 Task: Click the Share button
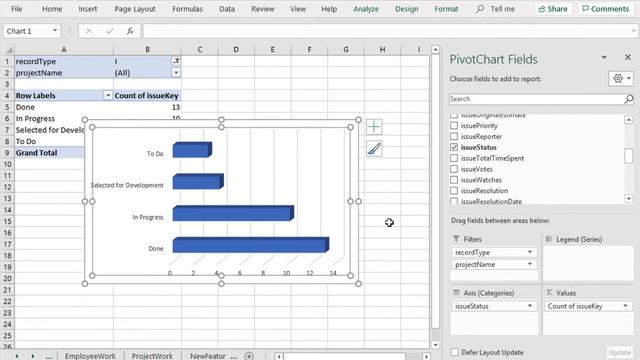[553, 9]
